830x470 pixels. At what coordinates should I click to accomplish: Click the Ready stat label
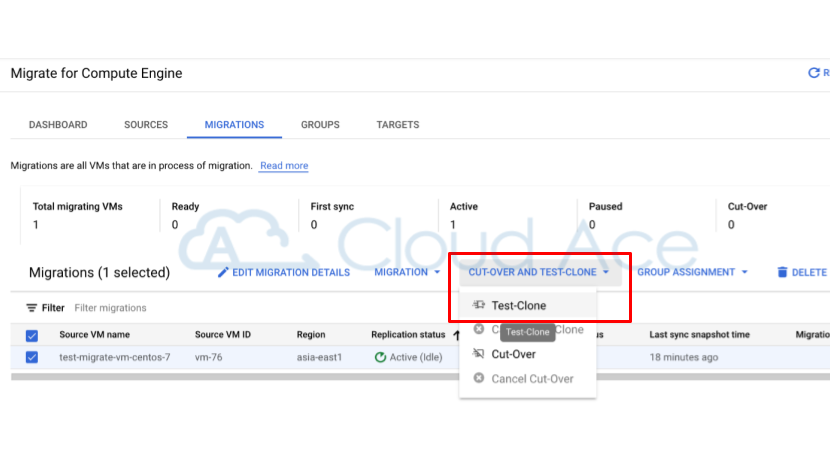click(x=185, y=206)
